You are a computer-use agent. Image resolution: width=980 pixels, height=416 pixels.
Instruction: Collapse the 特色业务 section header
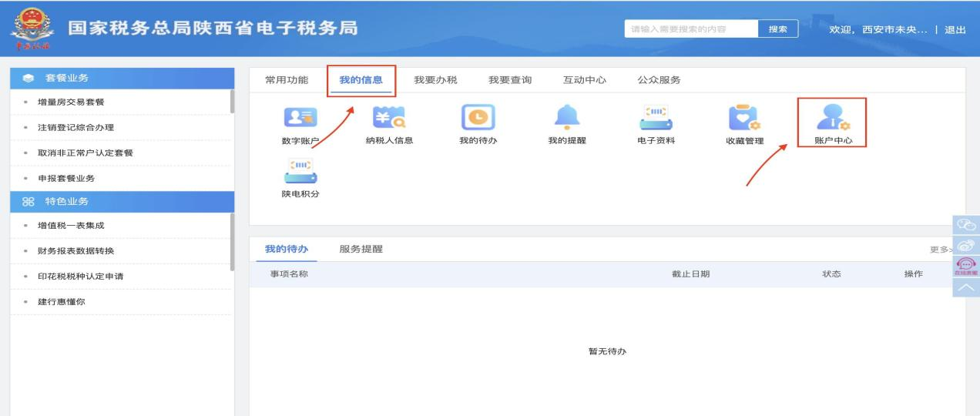coord(123,202)
